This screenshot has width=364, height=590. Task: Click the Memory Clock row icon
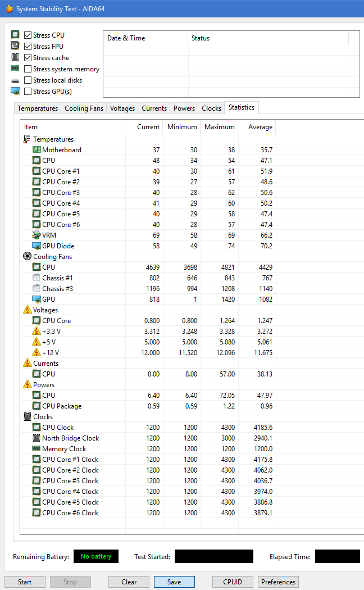(37, 448)
